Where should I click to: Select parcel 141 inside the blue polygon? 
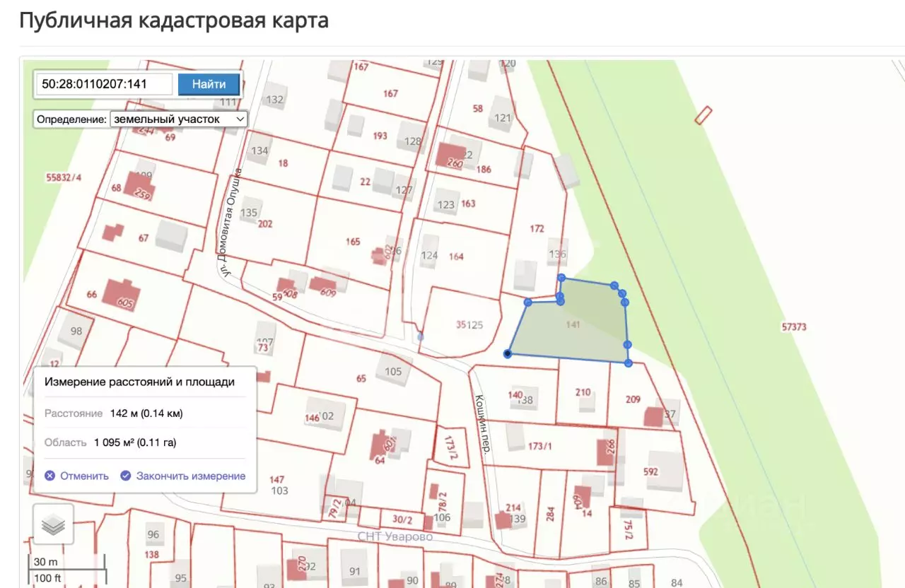(573, 324)
